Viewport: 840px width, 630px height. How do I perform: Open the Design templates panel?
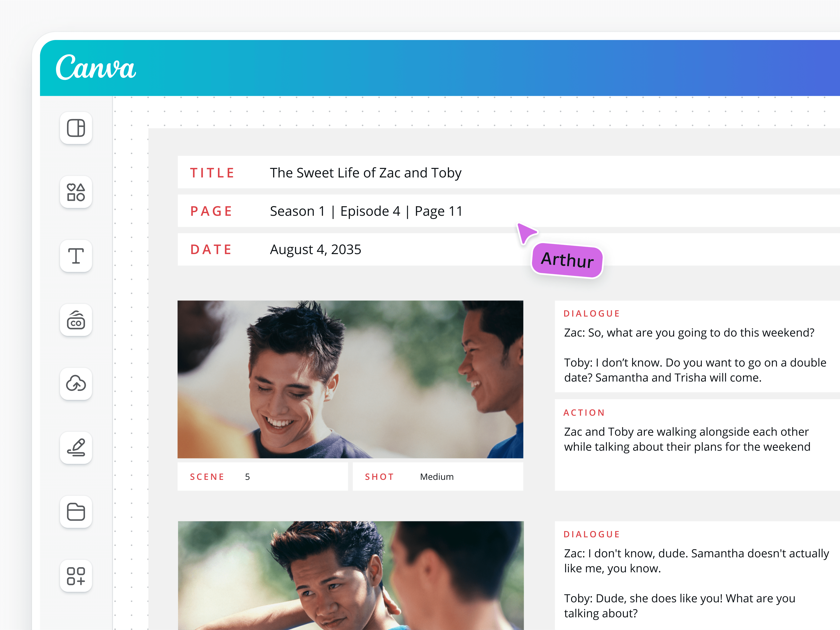pyautogui.click(x=76, y=129)
